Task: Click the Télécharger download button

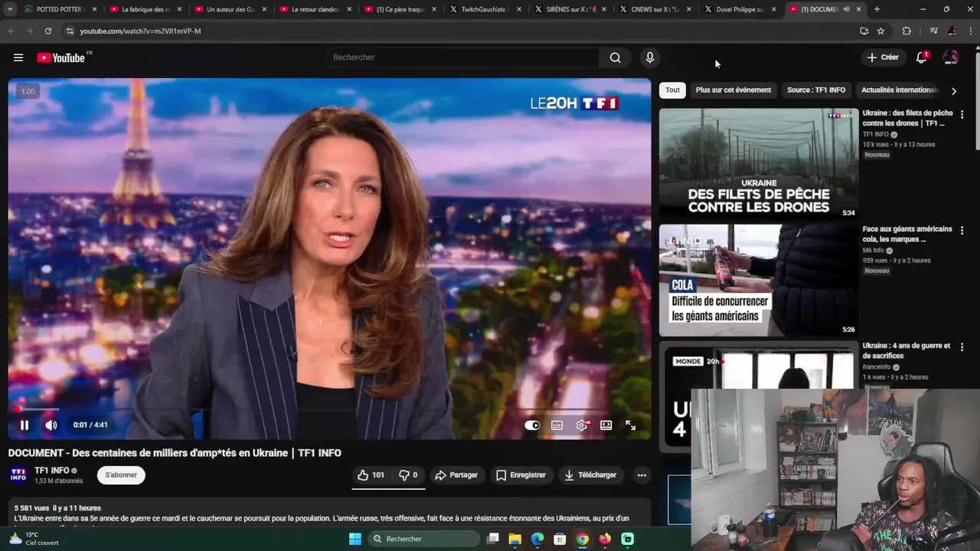Action: (590, 475)
